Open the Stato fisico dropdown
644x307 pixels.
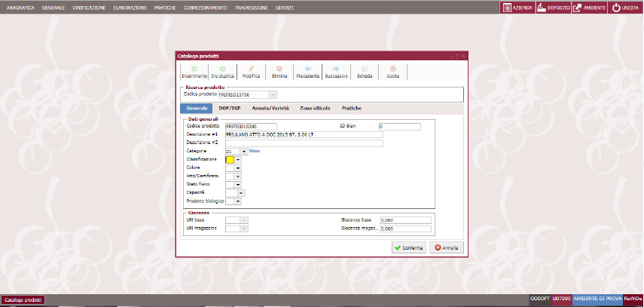238,185
